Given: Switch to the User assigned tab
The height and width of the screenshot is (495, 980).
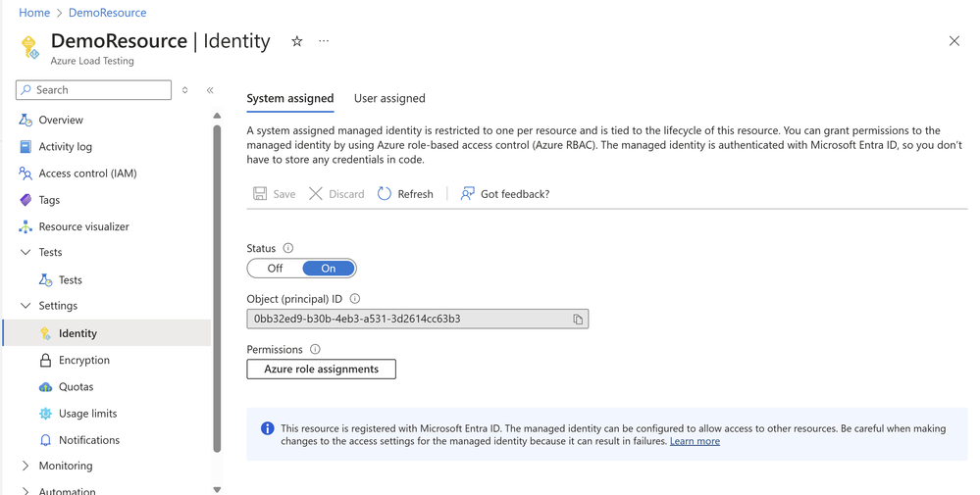Looking at the screenshot, I should (389, 98).
